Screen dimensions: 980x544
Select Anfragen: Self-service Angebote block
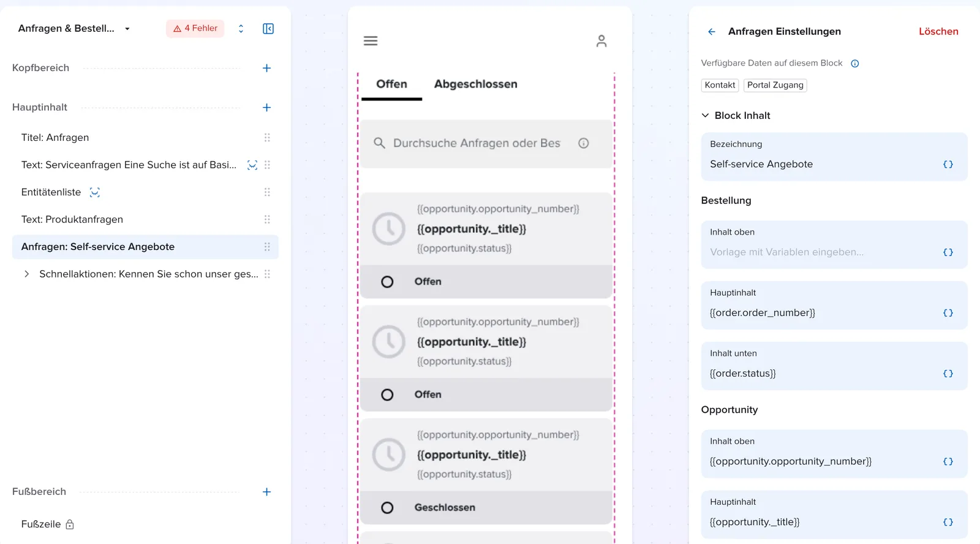145,247
